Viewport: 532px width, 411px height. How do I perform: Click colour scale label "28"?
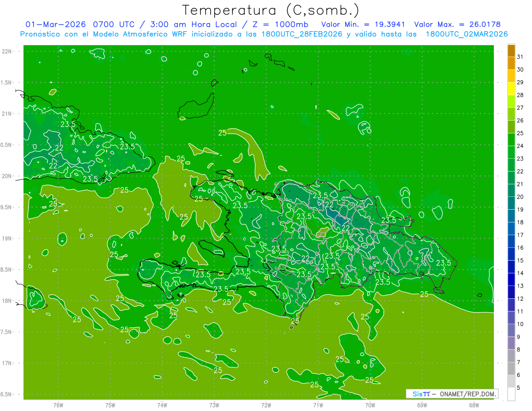pyautogui.click(x=520, y=95)
